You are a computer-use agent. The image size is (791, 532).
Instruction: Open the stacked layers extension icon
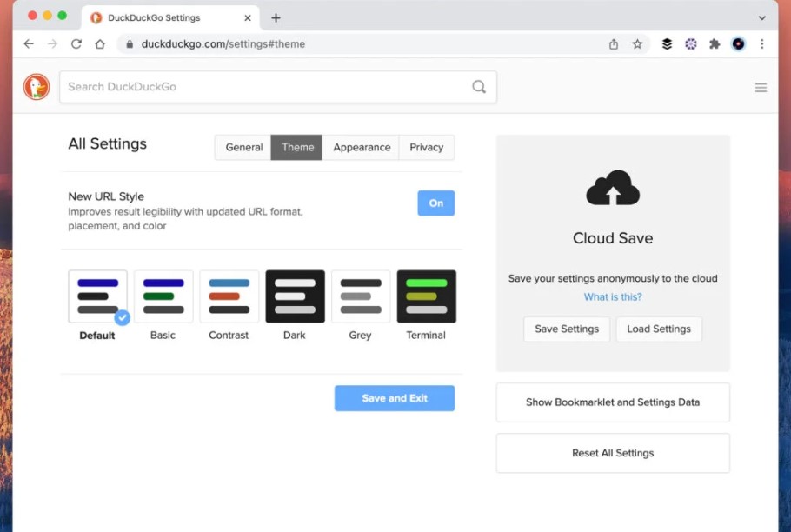pos(667,43)
